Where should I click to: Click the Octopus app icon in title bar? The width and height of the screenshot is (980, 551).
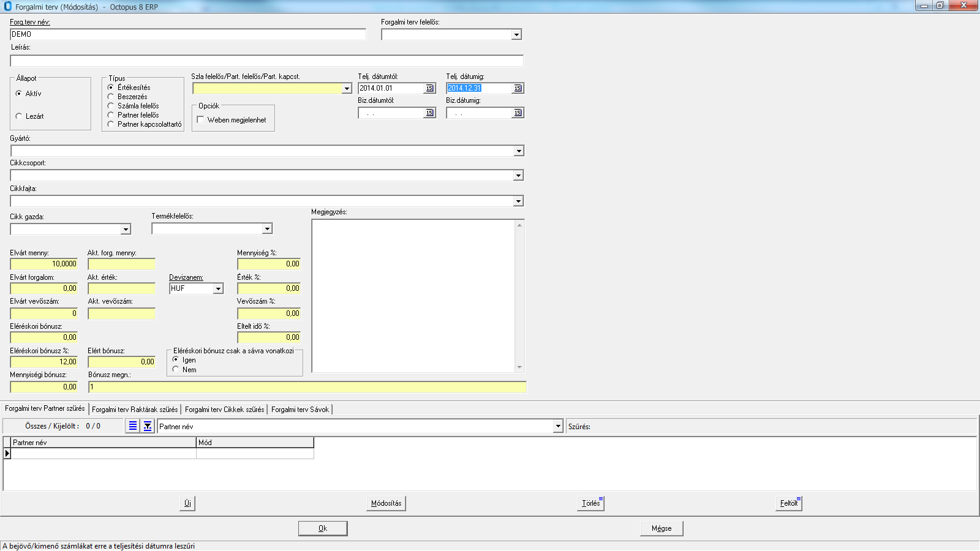[x=7, y=7]
